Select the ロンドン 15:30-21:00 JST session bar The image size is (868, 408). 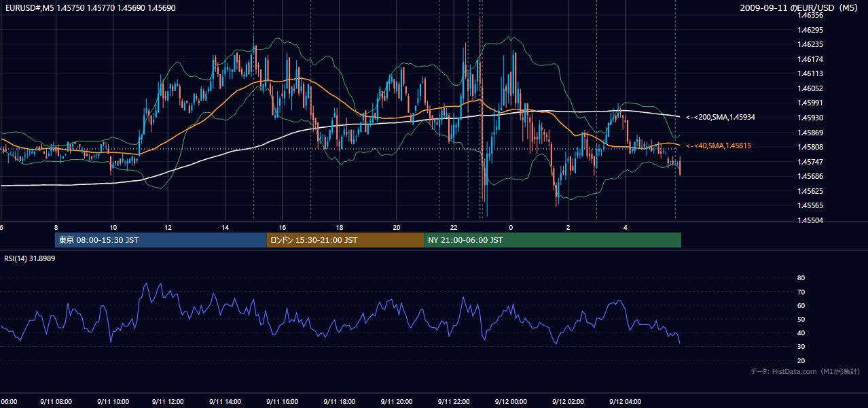pos(345,240)
